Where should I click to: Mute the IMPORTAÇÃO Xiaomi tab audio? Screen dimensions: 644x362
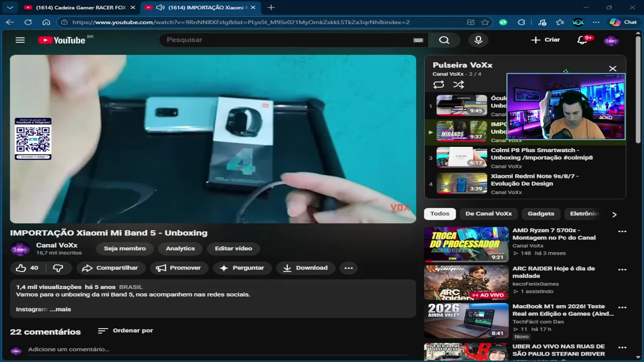click(x=160, y=8)
